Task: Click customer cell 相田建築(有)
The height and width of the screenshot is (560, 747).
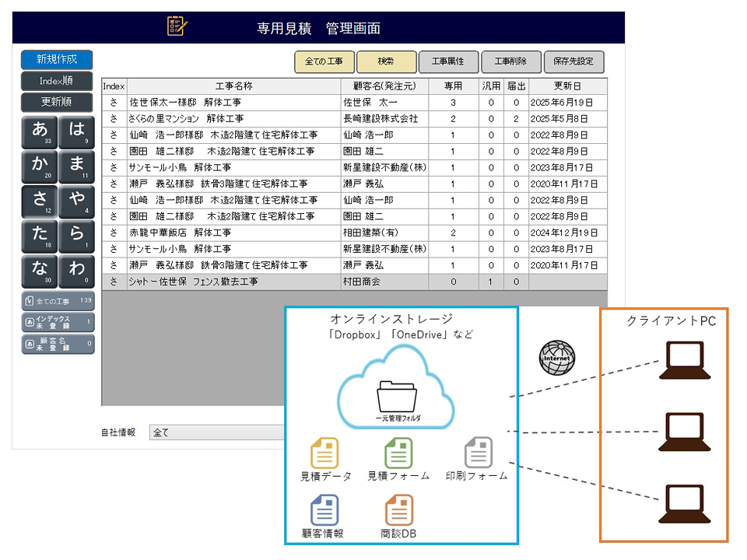Action: [384, 233]
